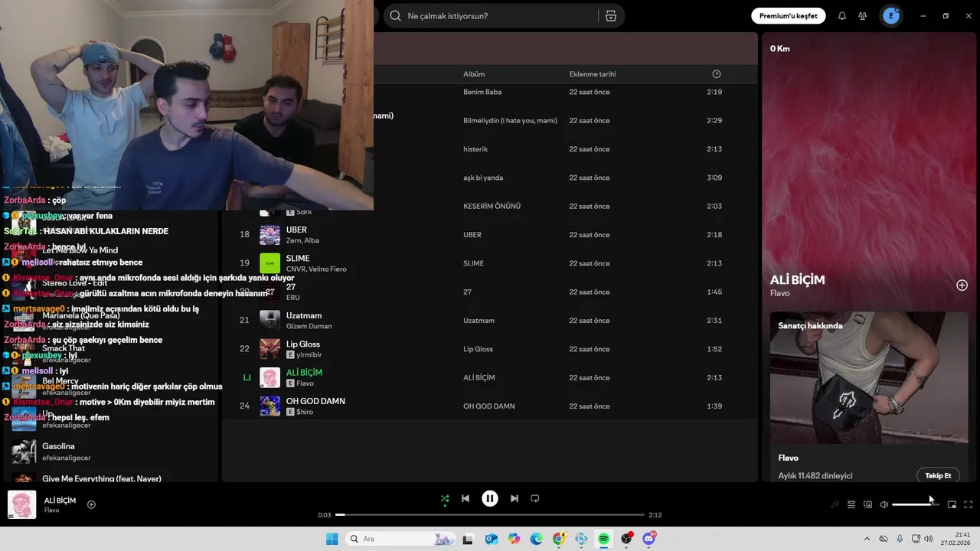
Task: Click the SLIME green album cover
Action: tap(269, 263)
